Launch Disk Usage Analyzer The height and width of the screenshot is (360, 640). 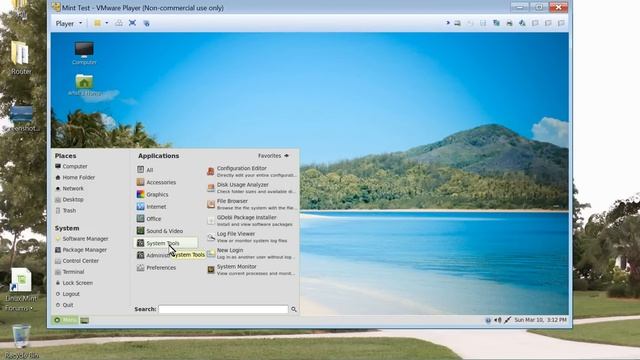tap(251, 188)
